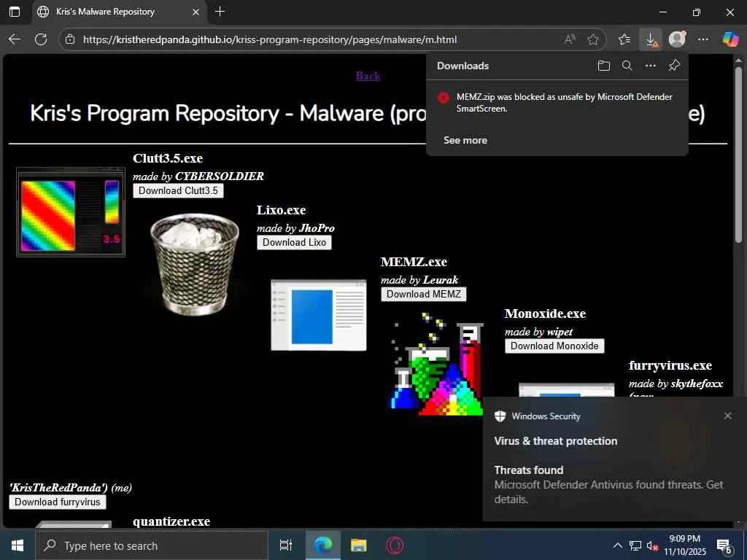Toggle the Downloads toolbar icon

[651, 39]
